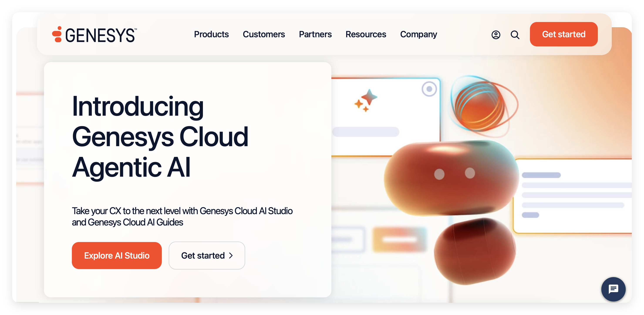Open the Products menu

point(211,34)
